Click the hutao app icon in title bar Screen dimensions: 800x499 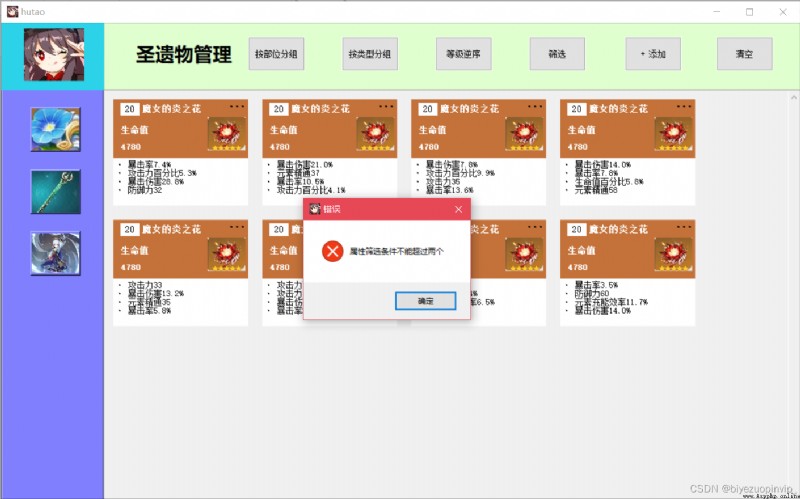[x=12, y=11]
